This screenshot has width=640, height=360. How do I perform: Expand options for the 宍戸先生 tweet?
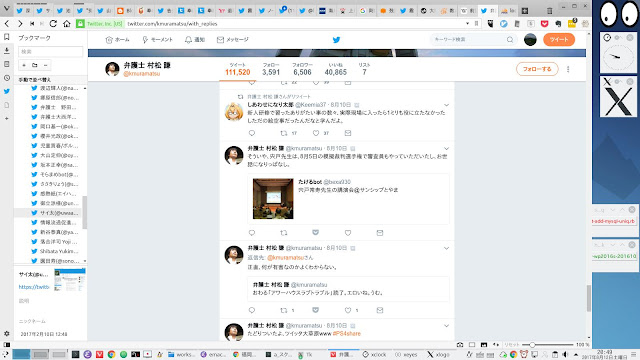[447, 149]
